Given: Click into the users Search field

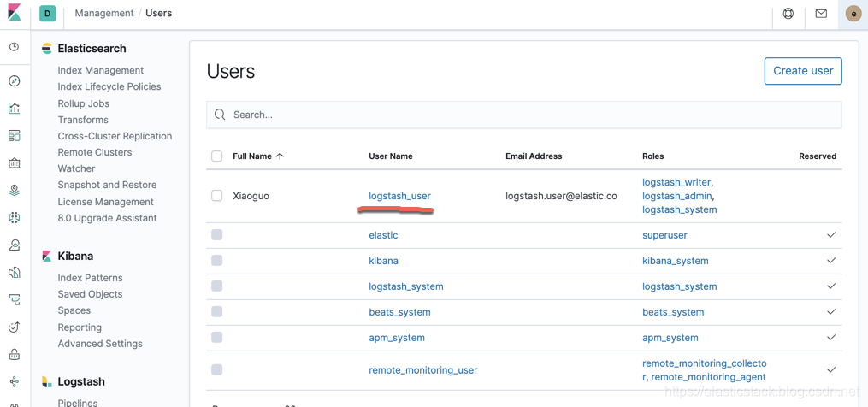Looking at the screenshot, I should pyautogui.click(x=523, y=115).
